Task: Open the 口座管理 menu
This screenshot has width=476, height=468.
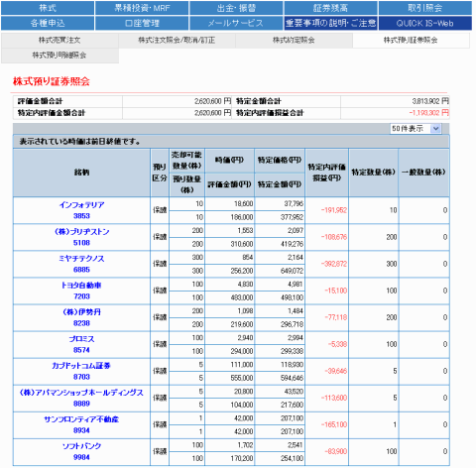Action: pos(142,23)
